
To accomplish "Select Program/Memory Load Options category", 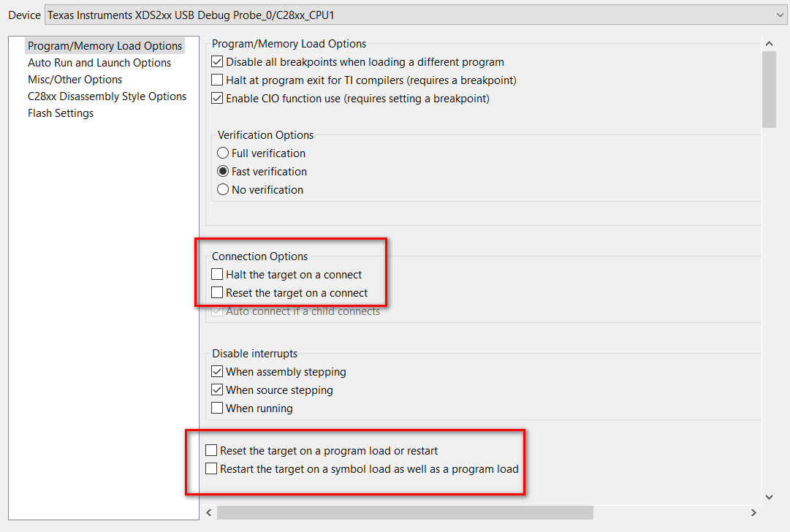I will point(105,46).
